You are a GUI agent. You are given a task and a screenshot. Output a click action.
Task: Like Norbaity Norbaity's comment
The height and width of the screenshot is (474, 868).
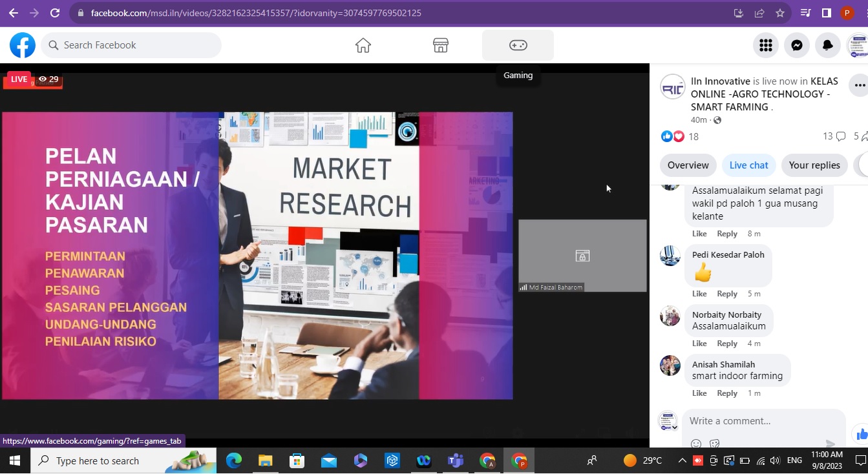click(x=699, y=344)
